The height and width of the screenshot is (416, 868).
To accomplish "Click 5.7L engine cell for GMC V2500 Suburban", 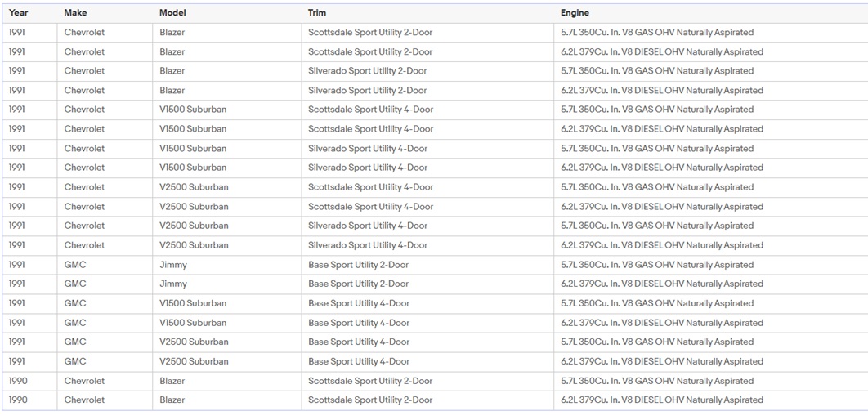I will [656, 342].
